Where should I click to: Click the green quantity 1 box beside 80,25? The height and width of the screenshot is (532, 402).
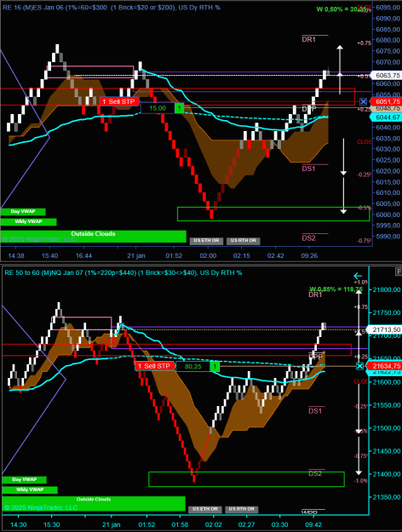215,366
